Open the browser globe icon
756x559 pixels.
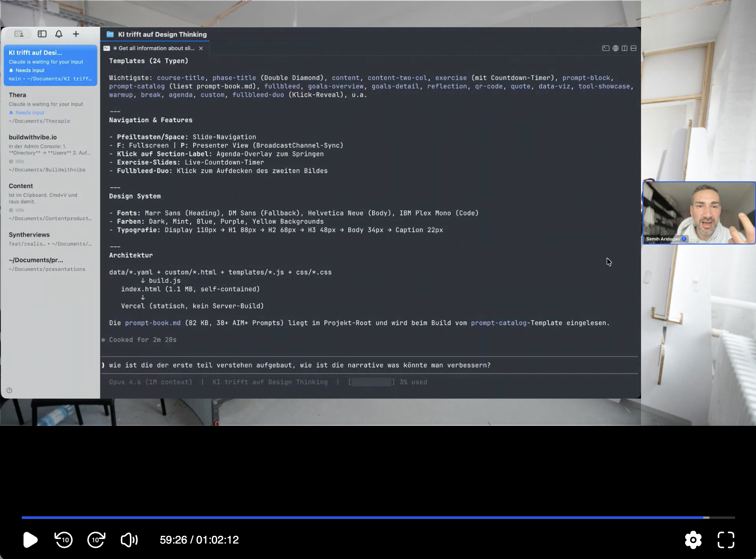[615, 48]
